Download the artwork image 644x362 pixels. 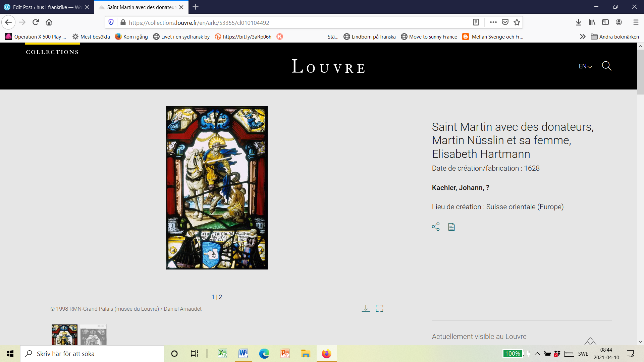pyautogui.click(x=366, y=308)
